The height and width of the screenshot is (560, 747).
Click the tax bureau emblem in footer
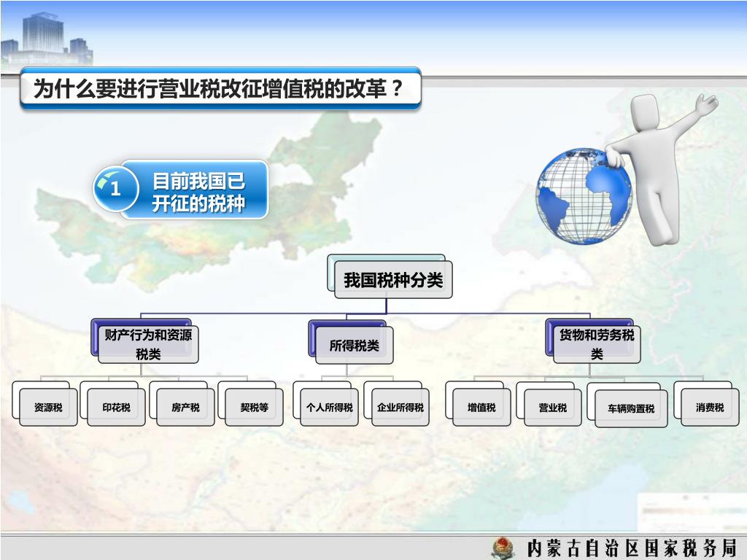pos(503,548)
